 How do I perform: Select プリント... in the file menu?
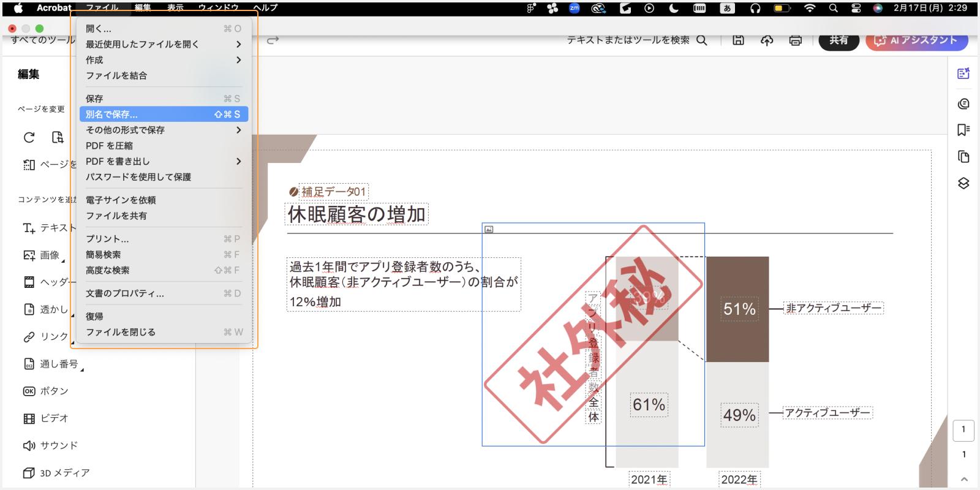[164, 239]
